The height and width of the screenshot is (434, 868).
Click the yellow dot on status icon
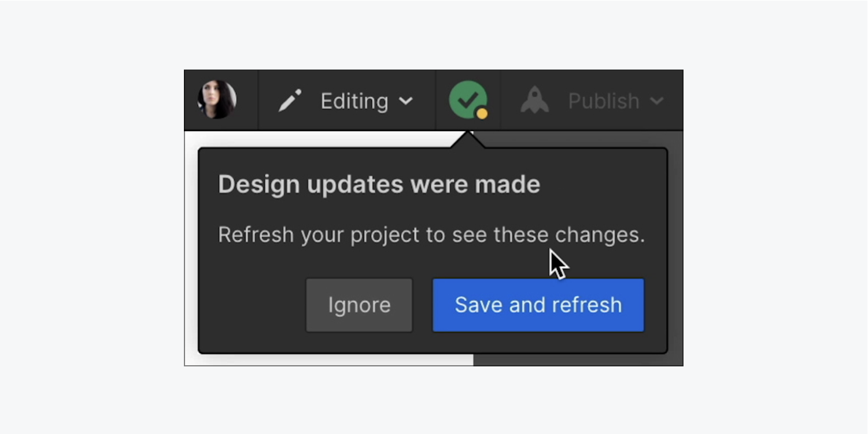[482, 113]
